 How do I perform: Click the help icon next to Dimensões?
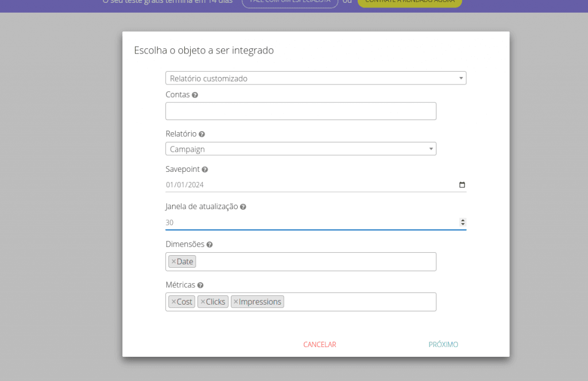[210, 244]
